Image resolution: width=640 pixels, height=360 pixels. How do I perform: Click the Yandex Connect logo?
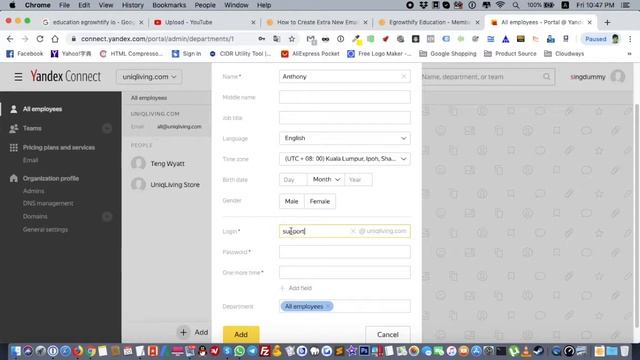(x=65, y=76)
